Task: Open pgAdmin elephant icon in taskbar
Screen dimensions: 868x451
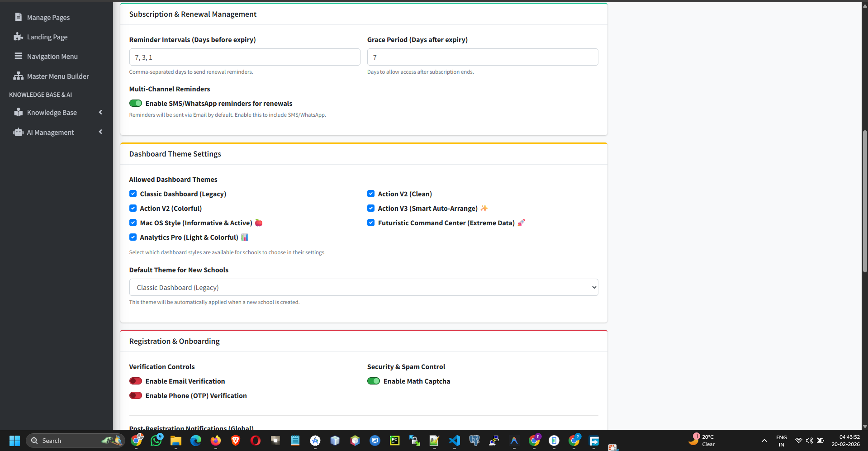Action: point(474,440)
